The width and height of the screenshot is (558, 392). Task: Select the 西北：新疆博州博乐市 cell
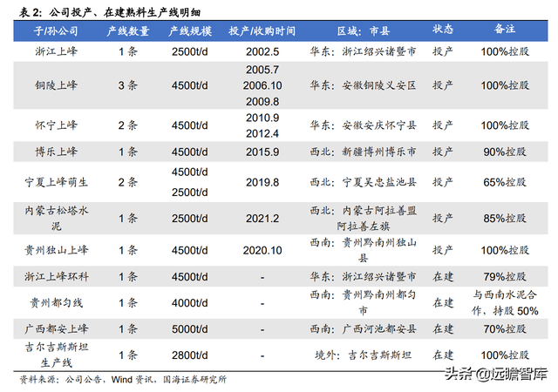click(x=363, y=152)
